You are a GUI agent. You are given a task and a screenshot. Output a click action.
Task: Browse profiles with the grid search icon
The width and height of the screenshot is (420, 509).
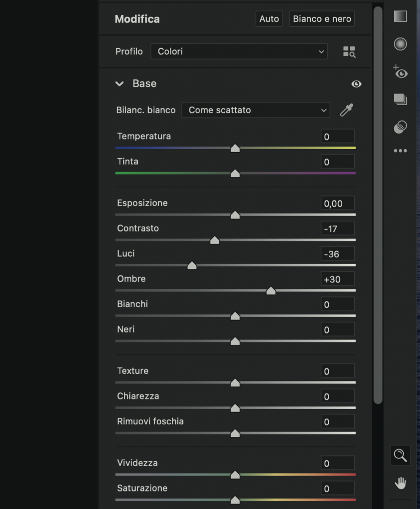click(x=349, y=52)
